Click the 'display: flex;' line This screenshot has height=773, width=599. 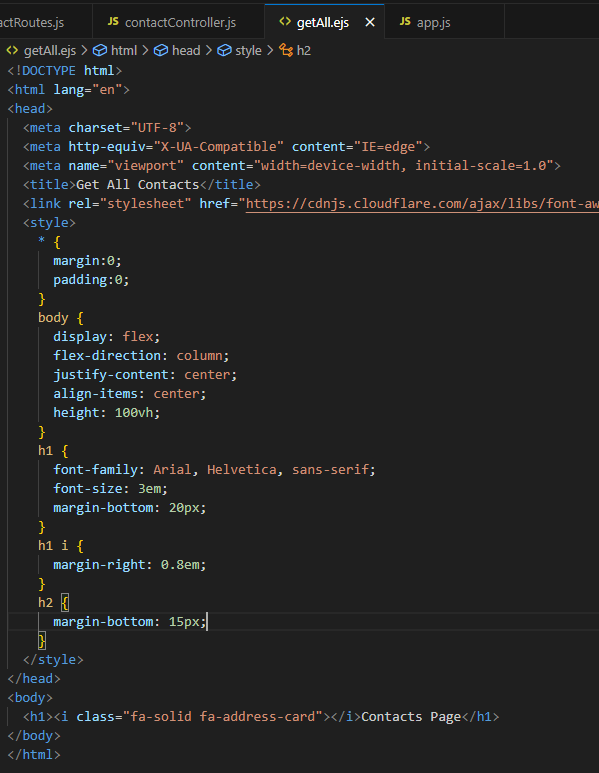tap(106, 337)
